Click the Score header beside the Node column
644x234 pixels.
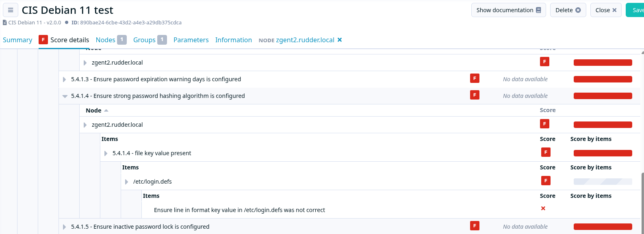548,110
